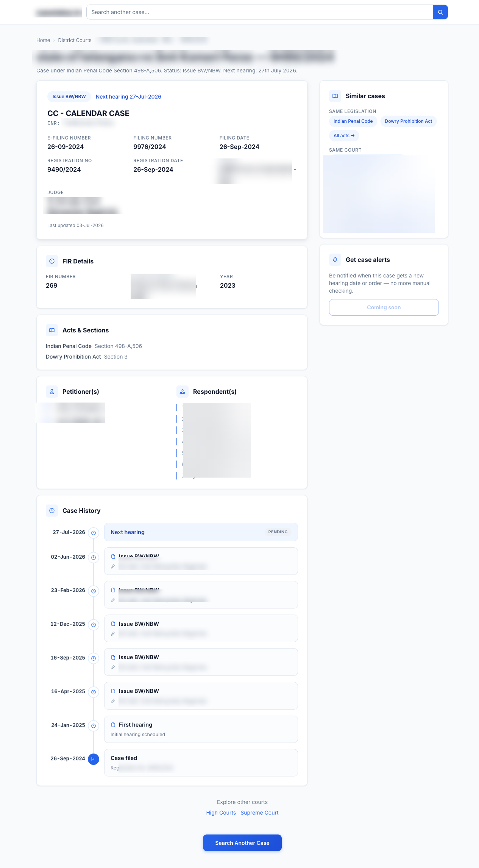The image size is (479, 868).
Task: Click the blue search magnifier button
Action: [x=440, y=12]
